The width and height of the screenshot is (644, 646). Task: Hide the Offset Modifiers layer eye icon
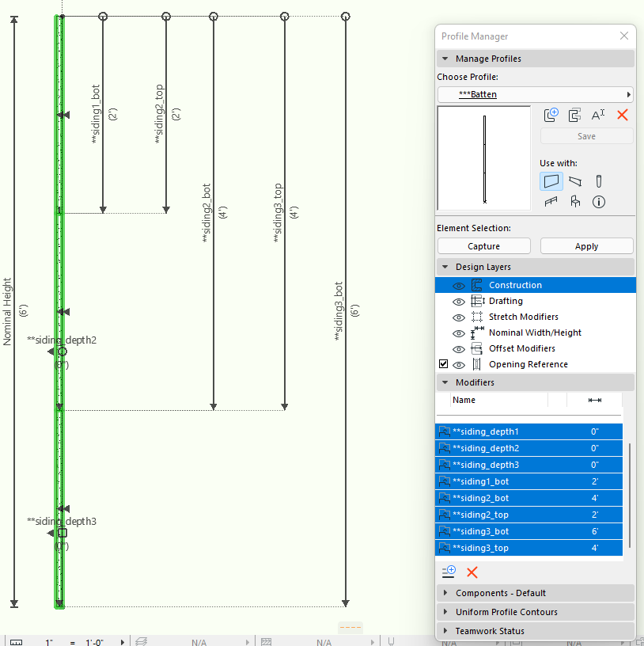[x=459, y=349]
